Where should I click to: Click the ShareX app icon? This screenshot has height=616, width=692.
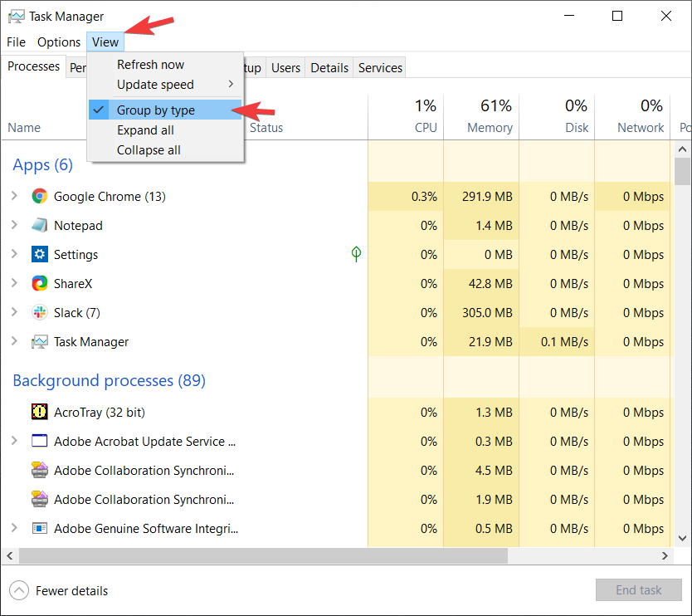click(39, 283)
